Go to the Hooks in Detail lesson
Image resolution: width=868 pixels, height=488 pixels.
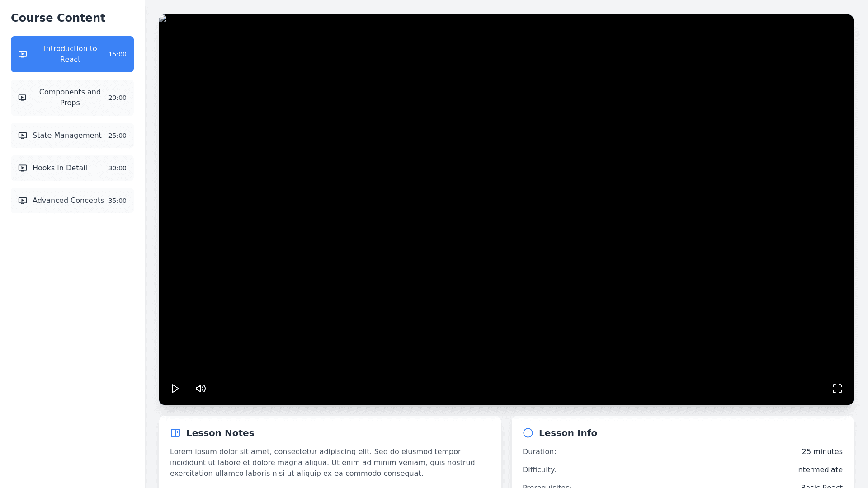coord(60,168)
